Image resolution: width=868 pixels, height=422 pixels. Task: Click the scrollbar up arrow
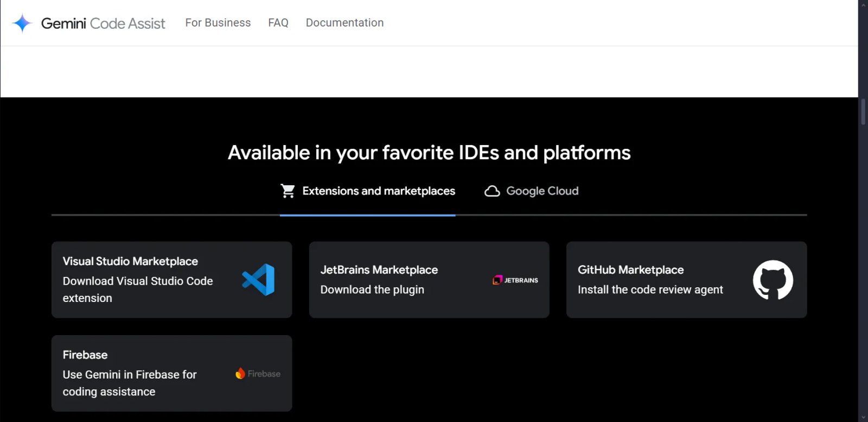tap(863, 4)
